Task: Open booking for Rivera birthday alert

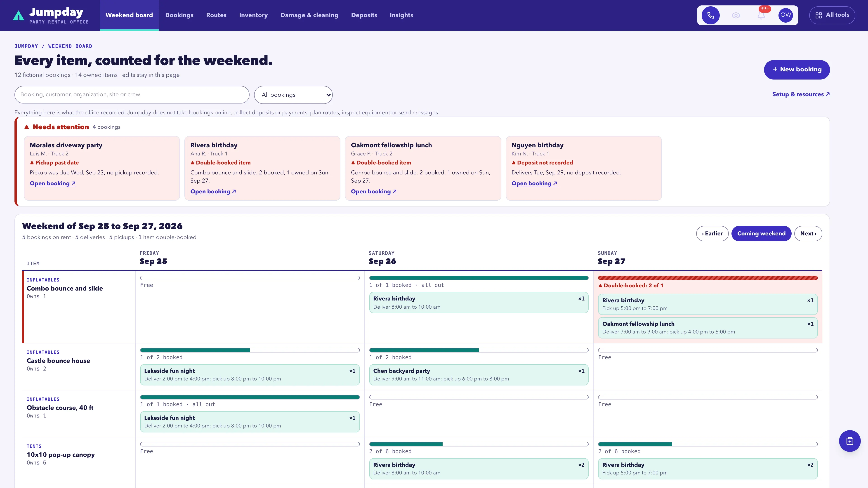Action: (213, 192)
